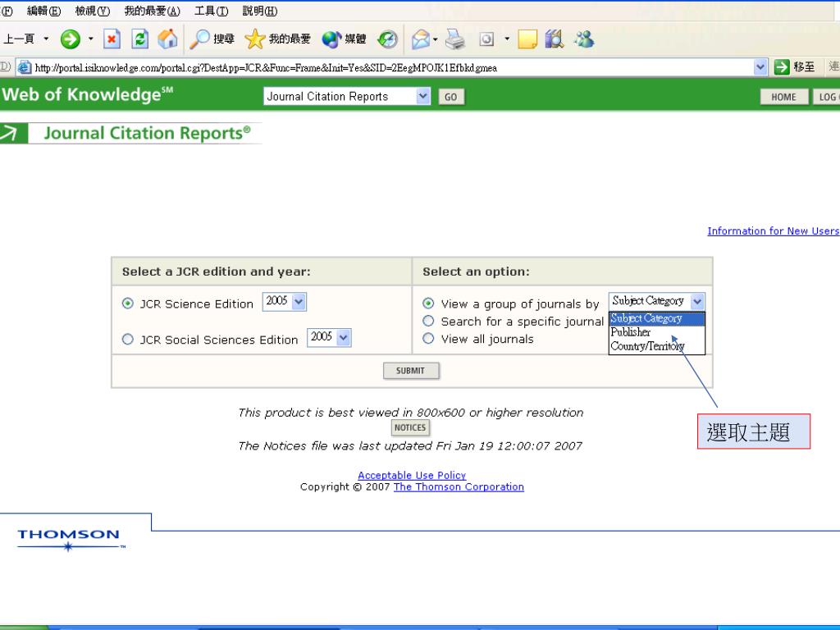Viewport: 840px width, 630px height.
Task: Open the 工具(T) Tools menu
Action: (x=211, y=11)
